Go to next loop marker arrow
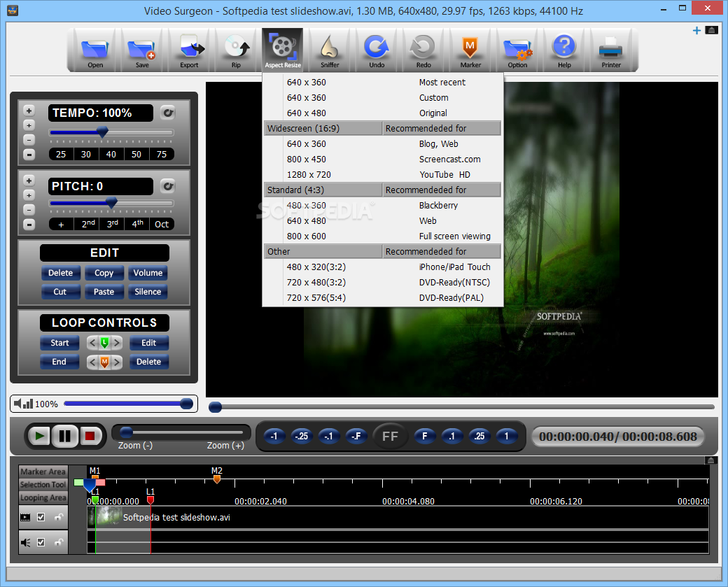Screen dimensions: 728x587 [116, 343]
